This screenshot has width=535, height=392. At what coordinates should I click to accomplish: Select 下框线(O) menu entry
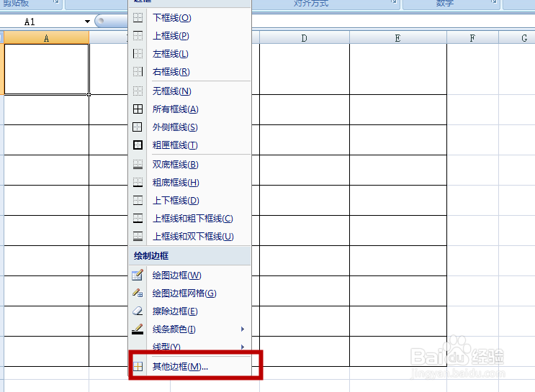click(189, 18)
